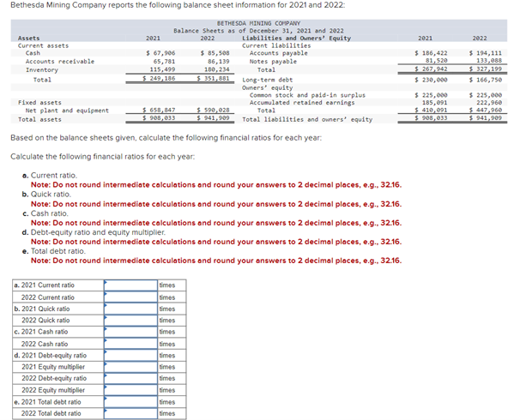The image size is (520, 420).
Task: Click the 'Net plant and equipment' label
Action: tap(67, 111)
